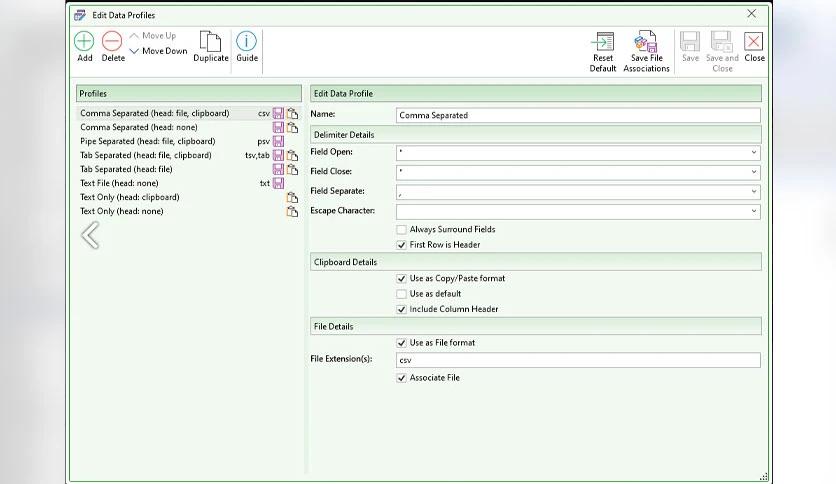Click the collapse panel left chevron
836x484 pixels.
click(x=90, y=235)
